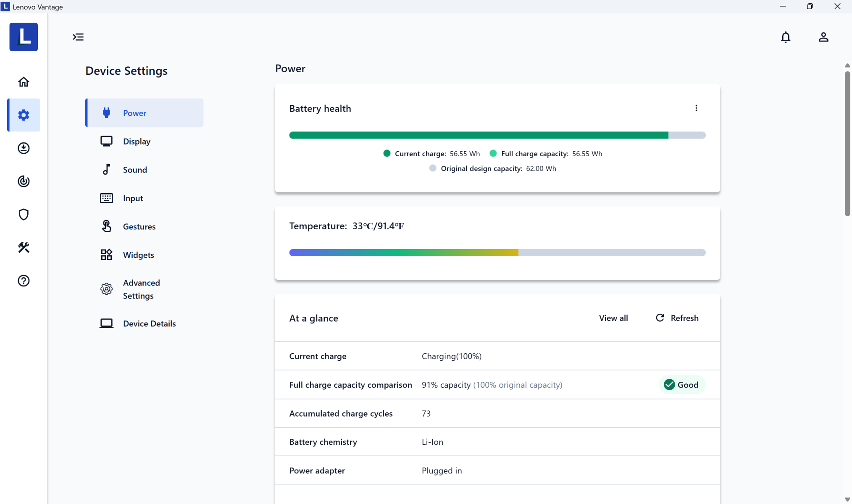Click the View all link

coord(613,318)
